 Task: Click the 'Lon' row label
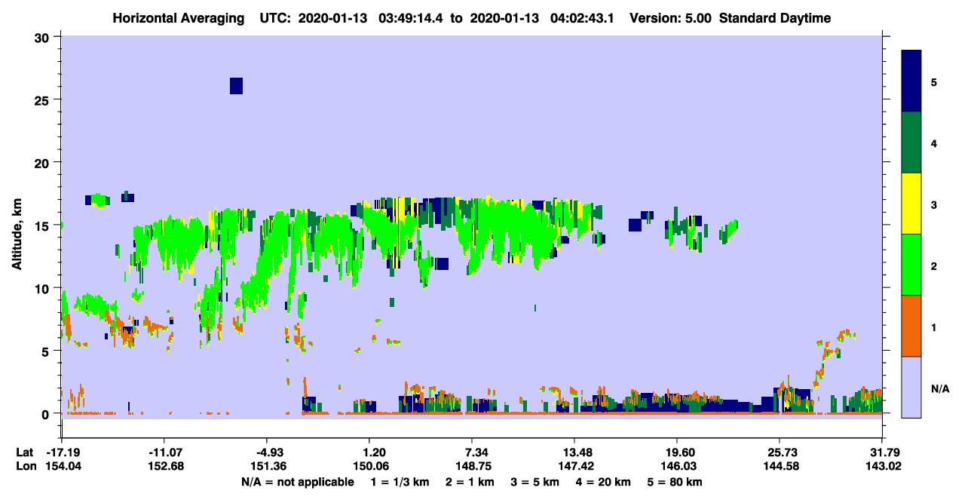(25, 466)
